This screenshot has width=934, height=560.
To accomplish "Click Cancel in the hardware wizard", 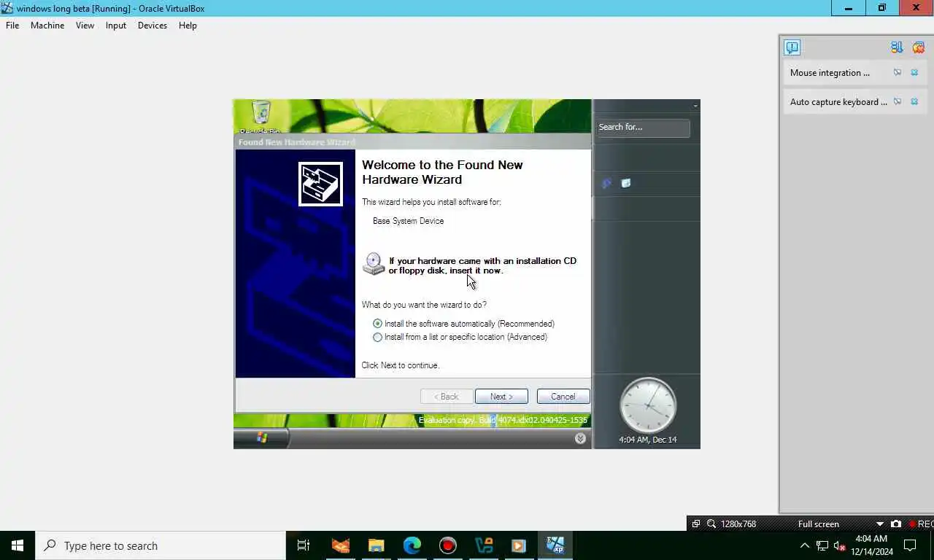I will click(563, 397).
